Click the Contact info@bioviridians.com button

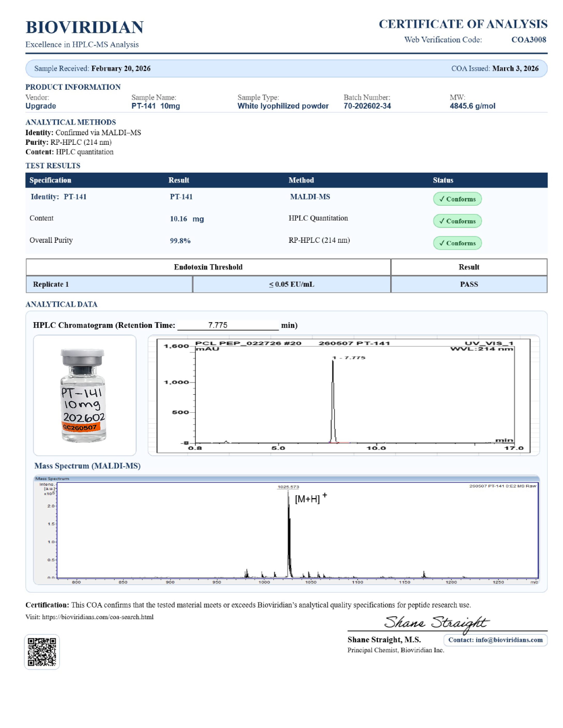tap(495, 640)
